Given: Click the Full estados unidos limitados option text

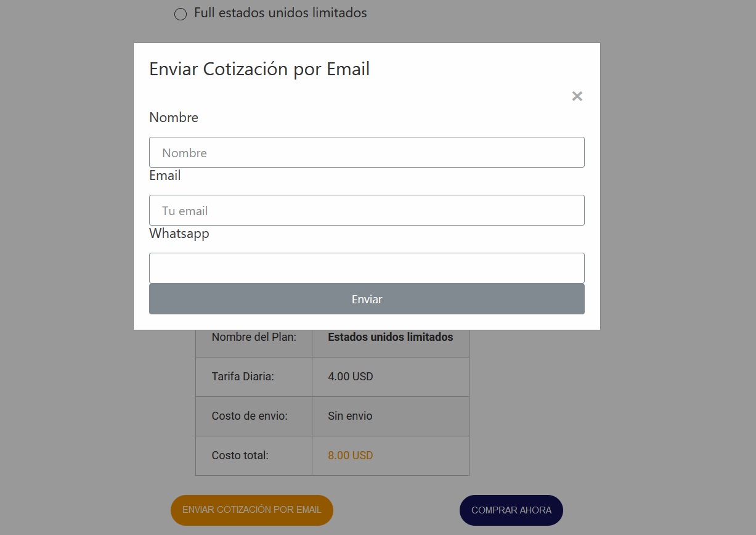Looking at the screenshot, I should [280, 12].
